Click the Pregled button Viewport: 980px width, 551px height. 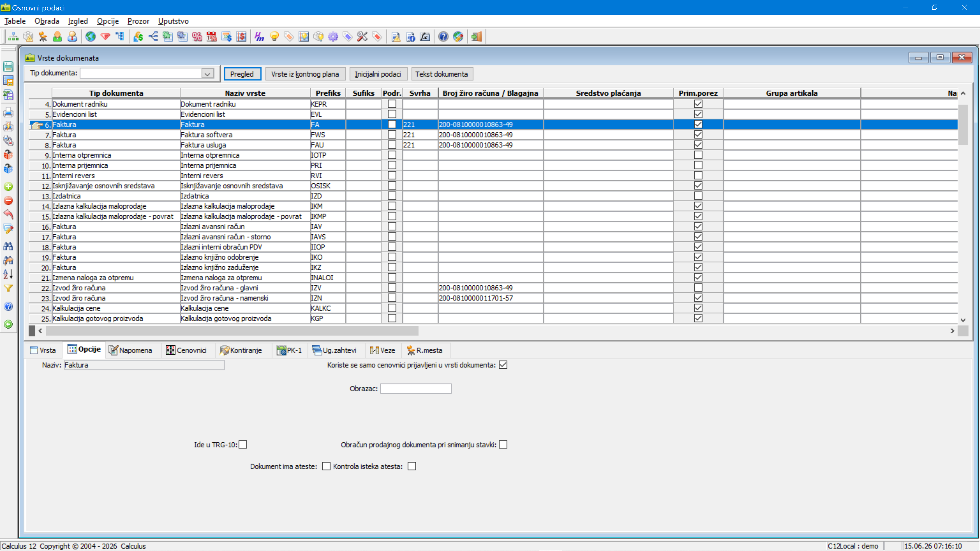click(242, 74)
